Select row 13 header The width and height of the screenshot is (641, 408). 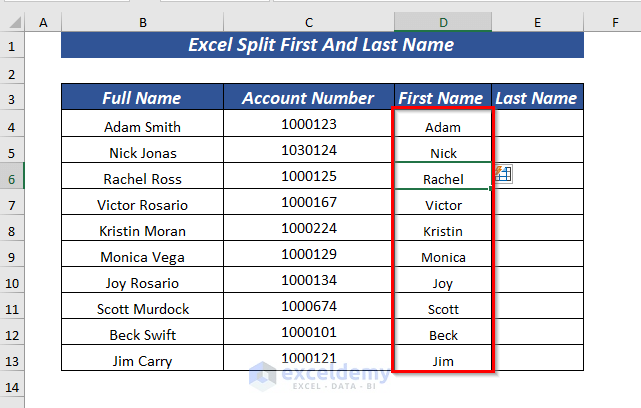click(12, 360)
